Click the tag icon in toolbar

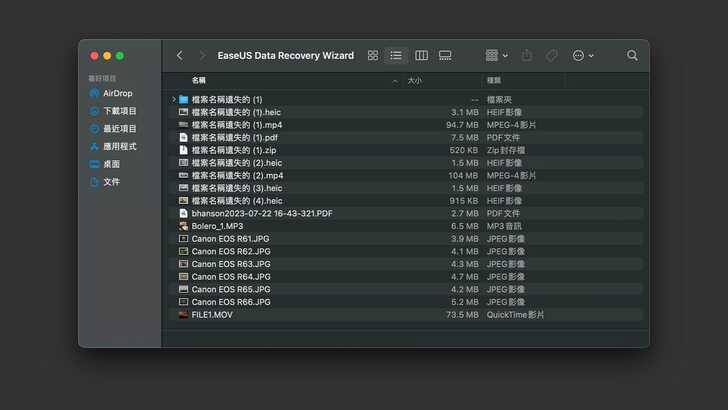[551, 56]
